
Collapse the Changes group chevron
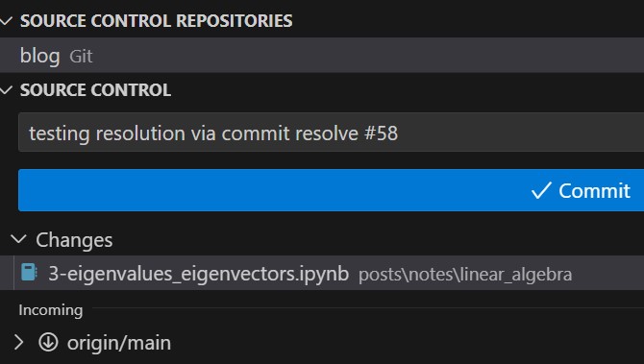[x=18, y=239]
